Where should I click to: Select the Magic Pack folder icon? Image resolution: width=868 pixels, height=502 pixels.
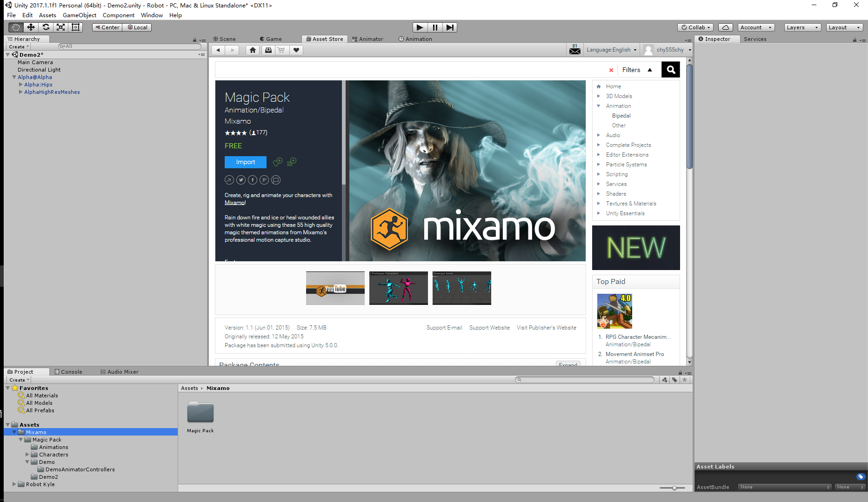(200, 412)
